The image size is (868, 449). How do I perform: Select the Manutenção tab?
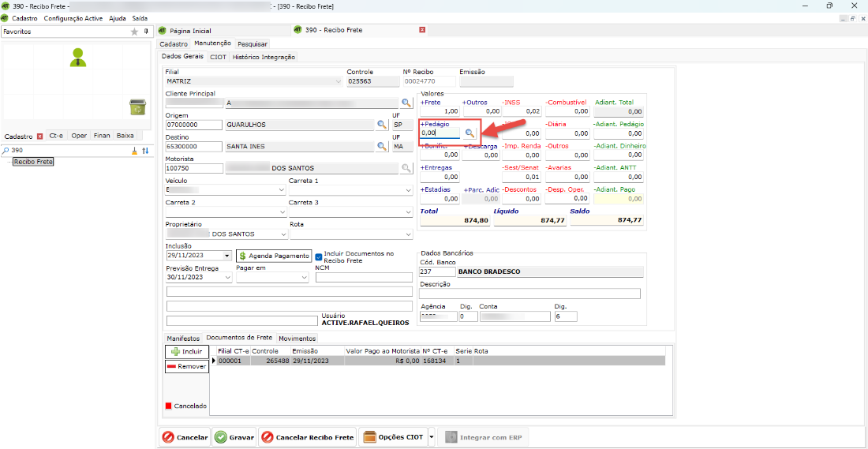(x=212, y=43)
